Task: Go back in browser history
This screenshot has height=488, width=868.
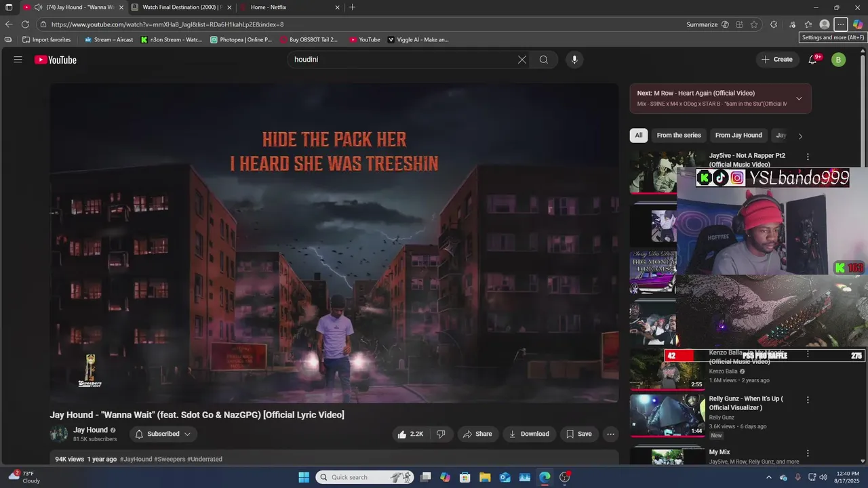Action: point(9,24)
